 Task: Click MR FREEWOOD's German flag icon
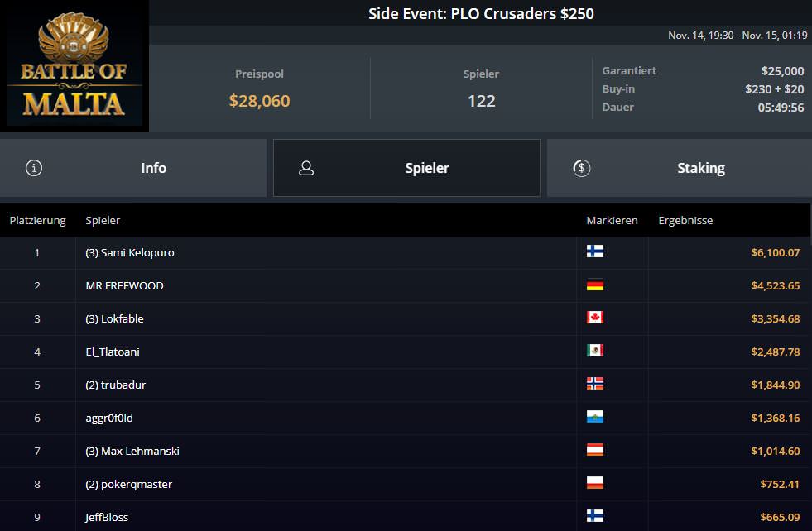point(594,285)
